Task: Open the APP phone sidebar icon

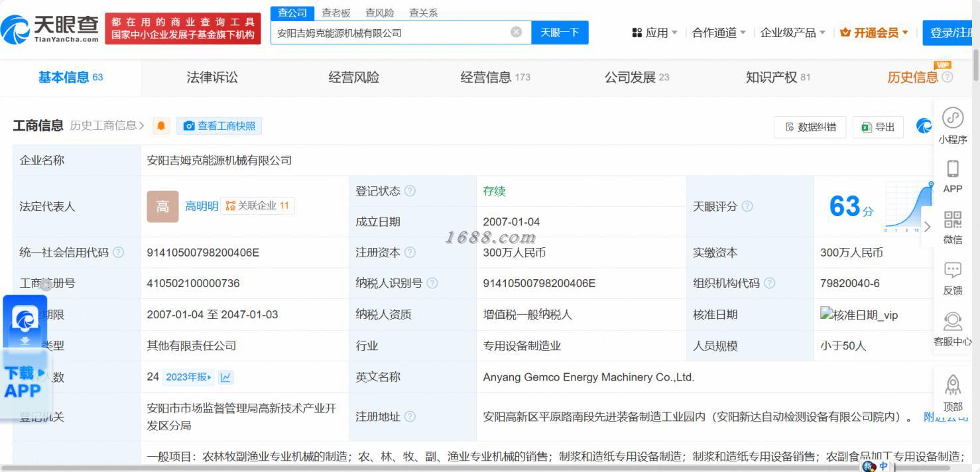Action: tap(953, 176)
